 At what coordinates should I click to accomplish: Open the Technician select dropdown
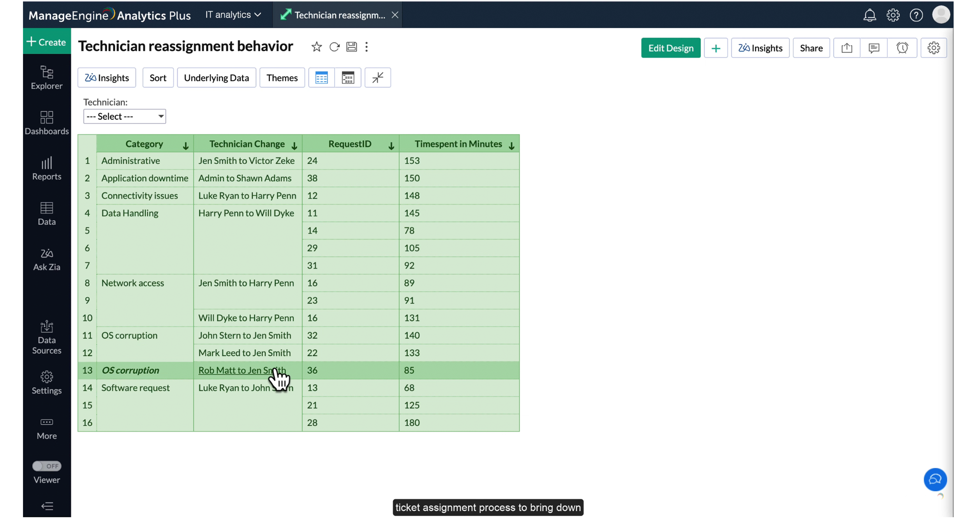point(124,116)
